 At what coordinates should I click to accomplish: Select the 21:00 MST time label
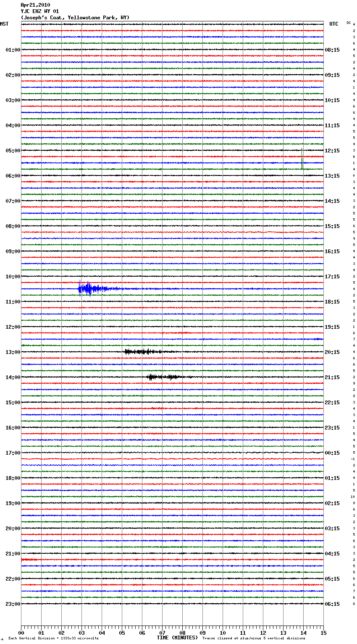[x=13, y=554]
